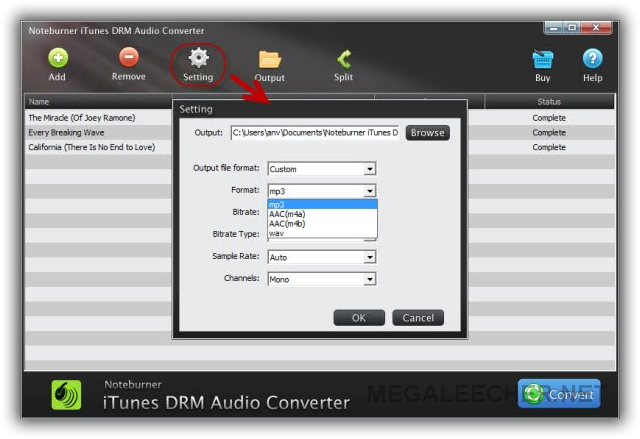Select AAC(m4a) in the format list
This screenshot has width=640, height=439.
pyautogui.click(x=322, y=214)
